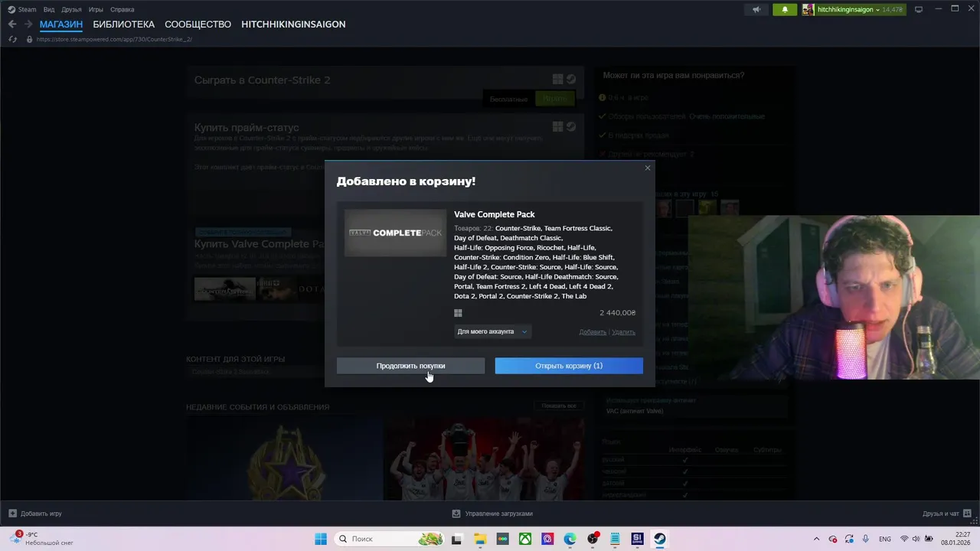
Task: Open the notepad-style app icon in the taskbar
Action: pos(615,539)
